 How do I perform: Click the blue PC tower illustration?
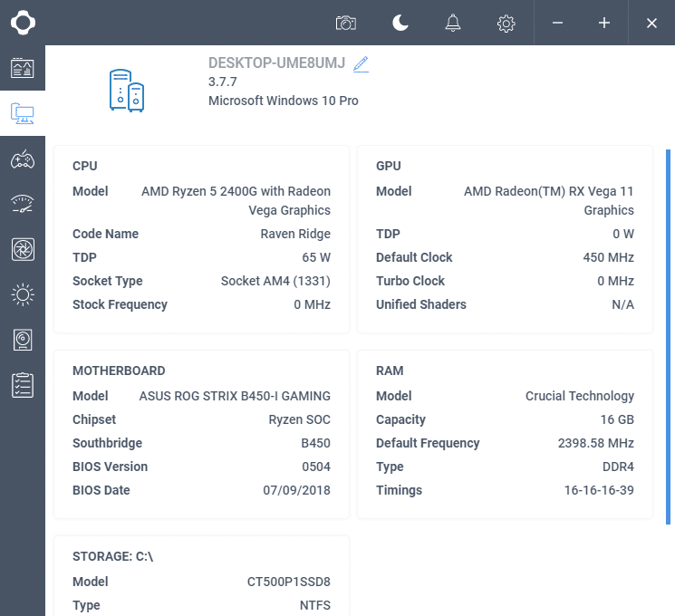click(x=126, y=91)
